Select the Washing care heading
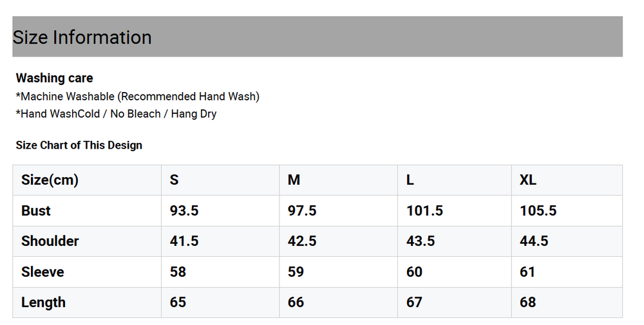Viewport: 644px width, 325px height. point(54,78)
